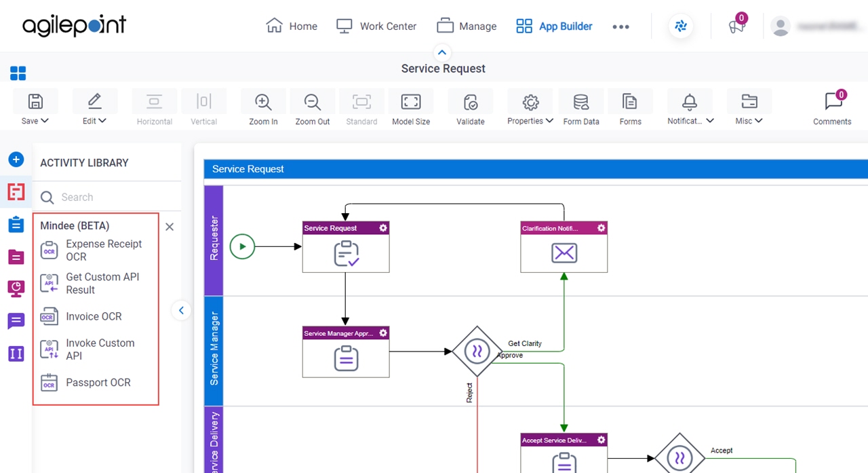Click the Service Request pool header bar
Viewport: 868px width, 473px height.
tap(536, 169)
